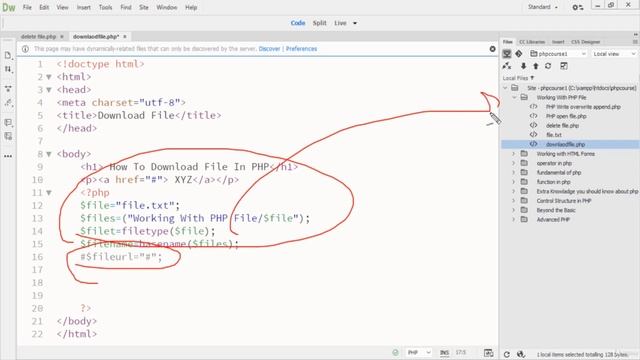Collapse the php block at line 11
Viewport: 640px width, 360px height.
coord(49,193)
